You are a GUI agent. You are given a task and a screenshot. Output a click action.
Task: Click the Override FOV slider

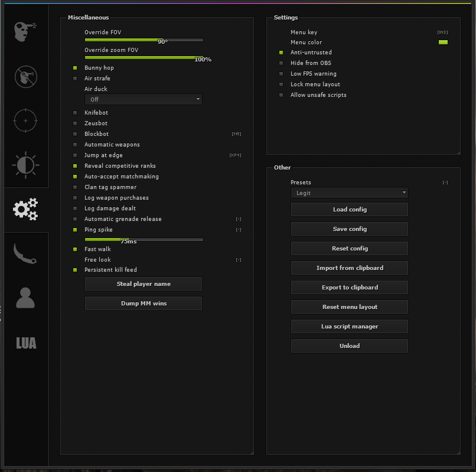tap(144, 40)
